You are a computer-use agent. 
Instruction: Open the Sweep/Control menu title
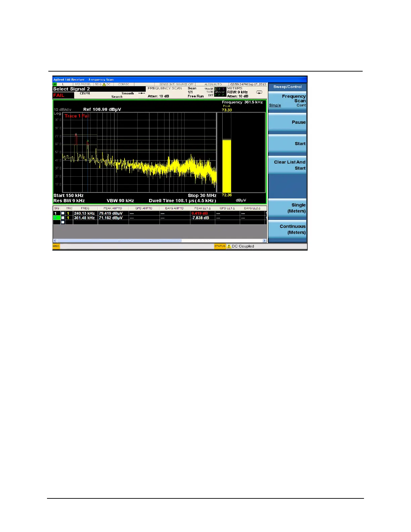pyautogui.click(x=287, y=87)
